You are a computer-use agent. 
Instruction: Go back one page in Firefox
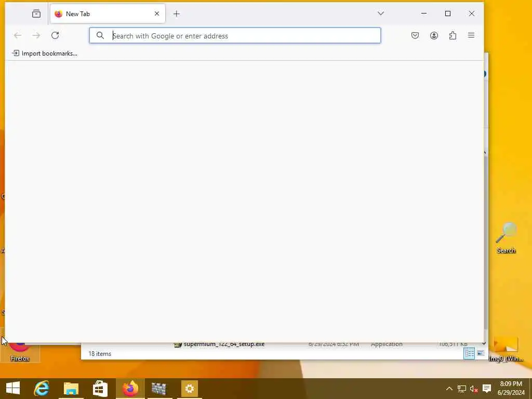18,35
